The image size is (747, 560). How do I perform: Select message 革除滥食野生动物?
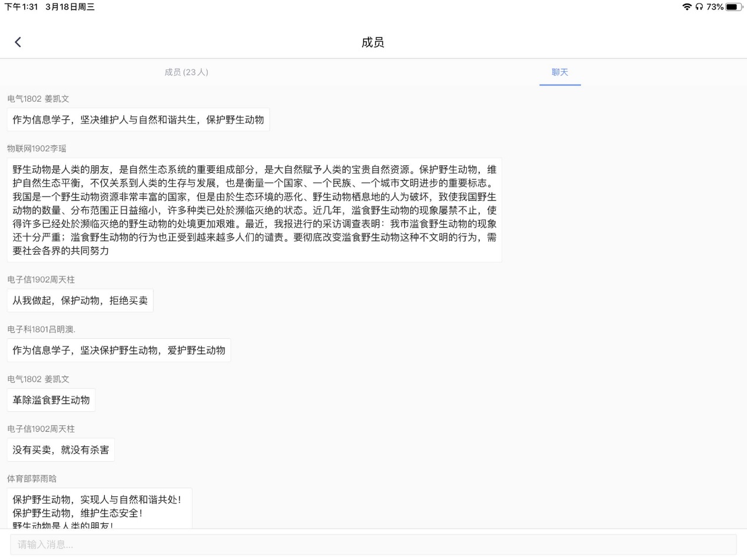51,400
